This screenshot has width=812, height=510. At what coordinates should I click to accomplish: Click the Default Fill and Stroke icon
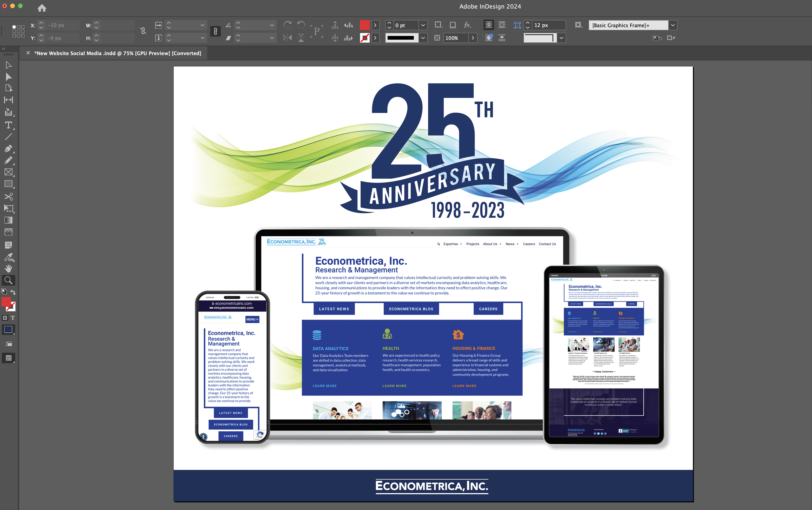[4, 291]
